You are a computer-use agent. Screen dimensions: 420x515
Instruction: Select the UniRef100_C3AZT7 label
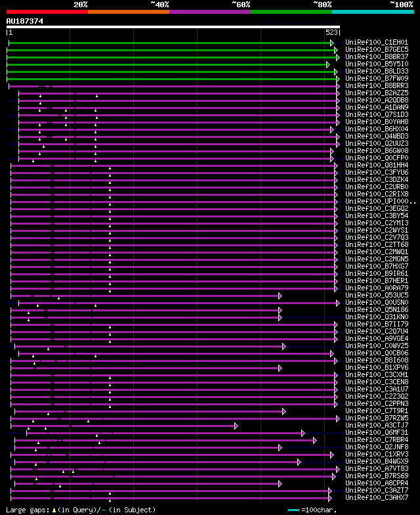[x=377, y=490]
